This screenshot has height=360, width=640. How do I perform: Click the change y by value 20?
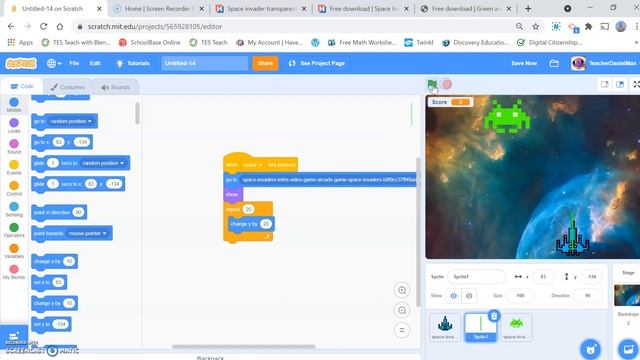pos(266,224)
